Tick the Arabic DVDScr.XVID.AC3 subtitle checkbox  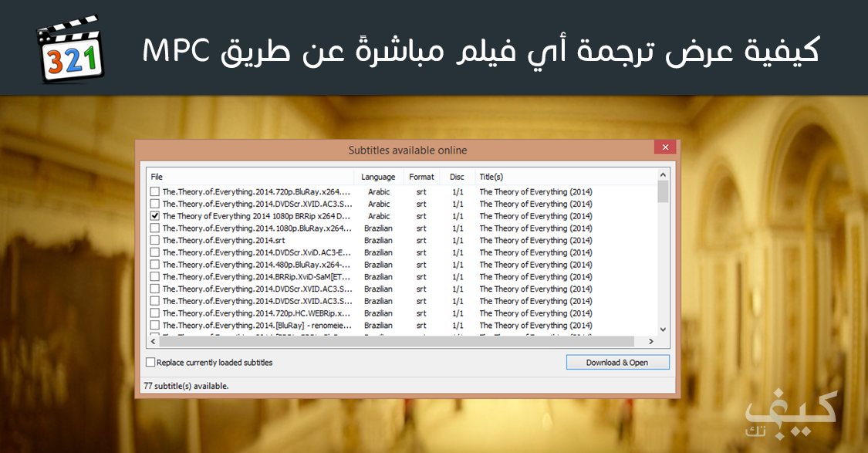(155, 204)
